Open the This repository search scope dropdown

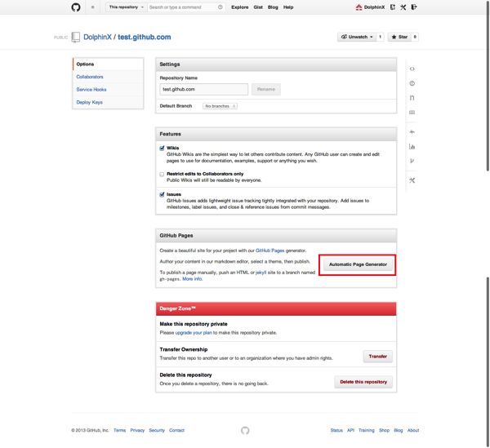(x=126, y=7)
